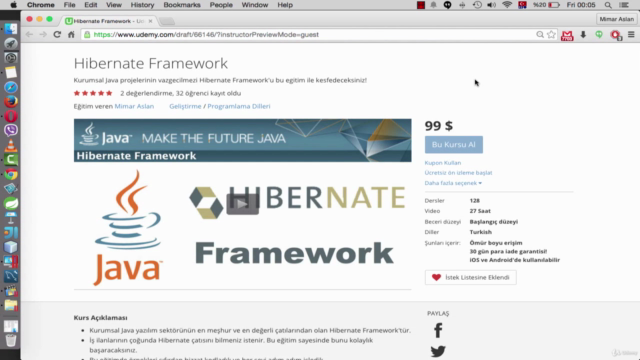This screenshot has height=360, width=640.
Task: Click the browser forward arrow
Action: coord(43,35)
